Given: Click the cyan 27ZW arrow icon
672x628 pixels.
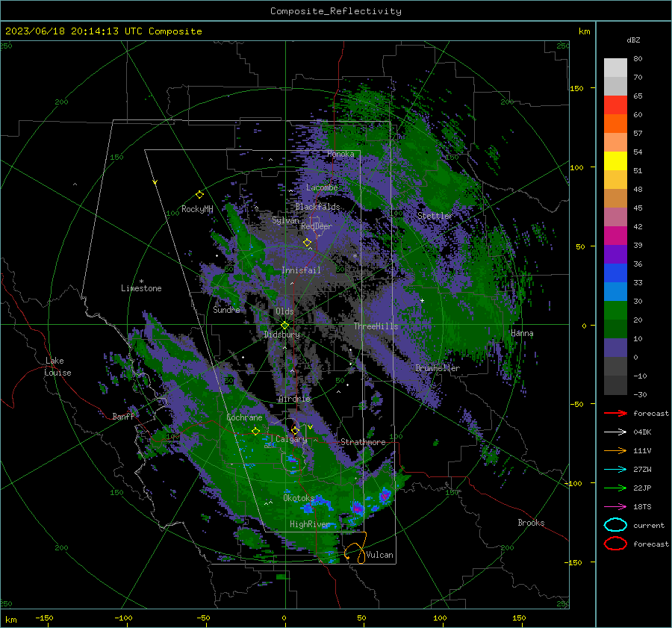Looking at the screenshot, I should pyautogui.click(x=615, y=470).
